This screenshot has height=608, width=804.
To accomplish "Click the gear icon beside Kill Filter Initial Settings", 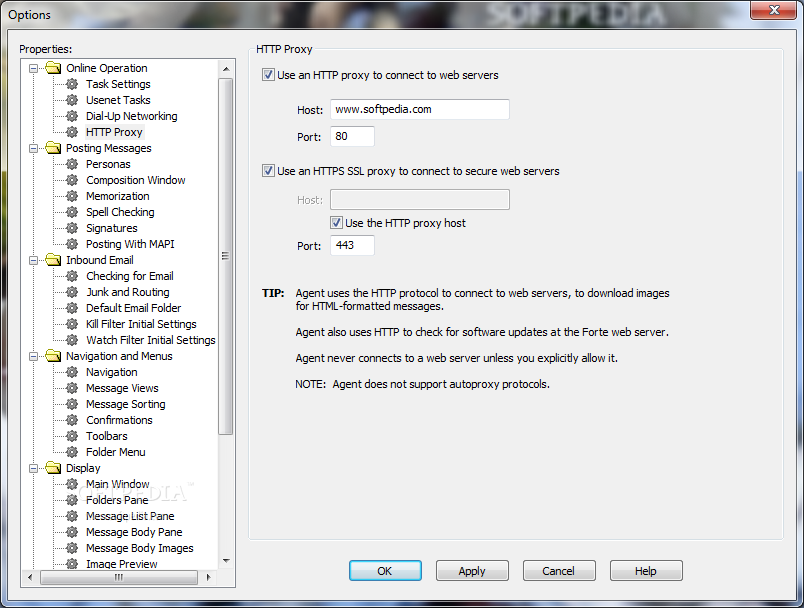I will [x=72, y=324].
